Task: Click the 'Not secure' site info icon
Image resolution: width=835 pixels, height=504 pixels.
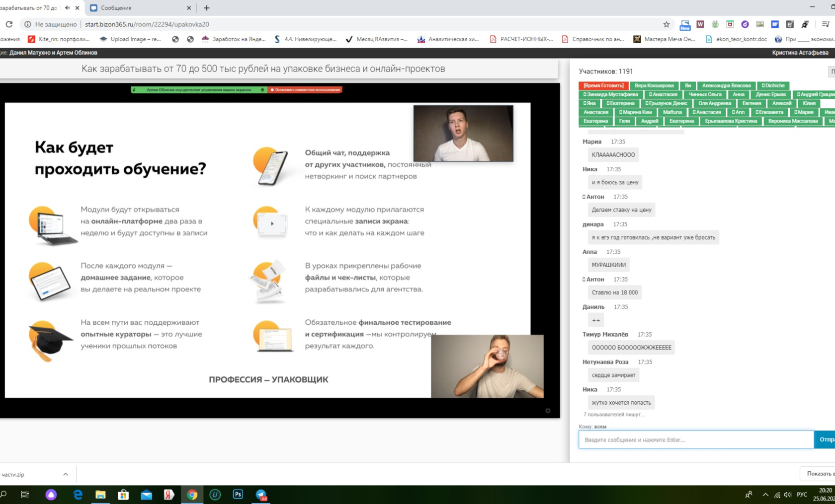Action: point(28,24)
